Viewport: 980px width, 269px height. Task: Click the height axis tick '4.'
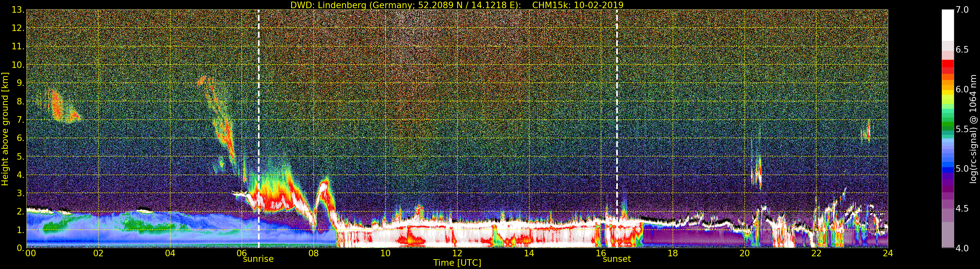click(x=20, y=175)
